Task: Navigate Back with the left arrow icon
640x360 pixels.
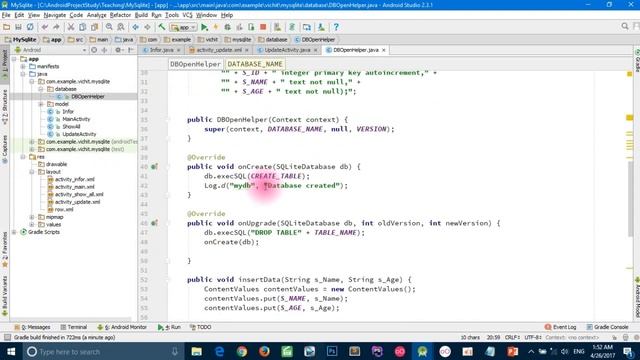Action: point(136,27)
